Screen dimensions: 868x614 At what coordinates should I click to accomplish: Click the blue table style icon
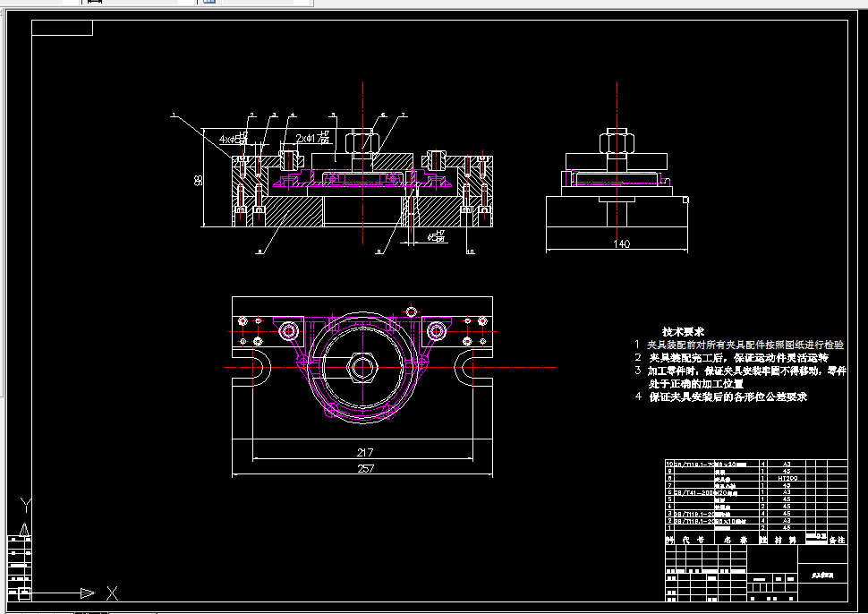click(x=209, y=2)
